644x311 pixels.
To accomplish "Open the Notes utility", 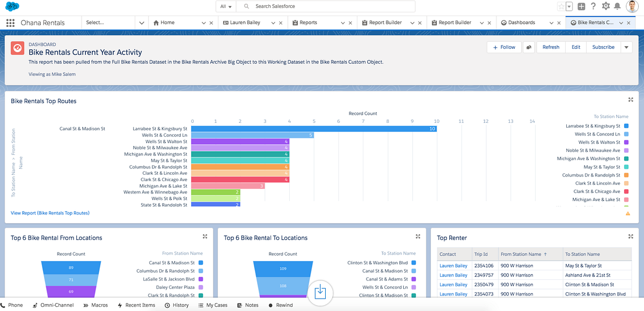I will (x=248, y=305).
